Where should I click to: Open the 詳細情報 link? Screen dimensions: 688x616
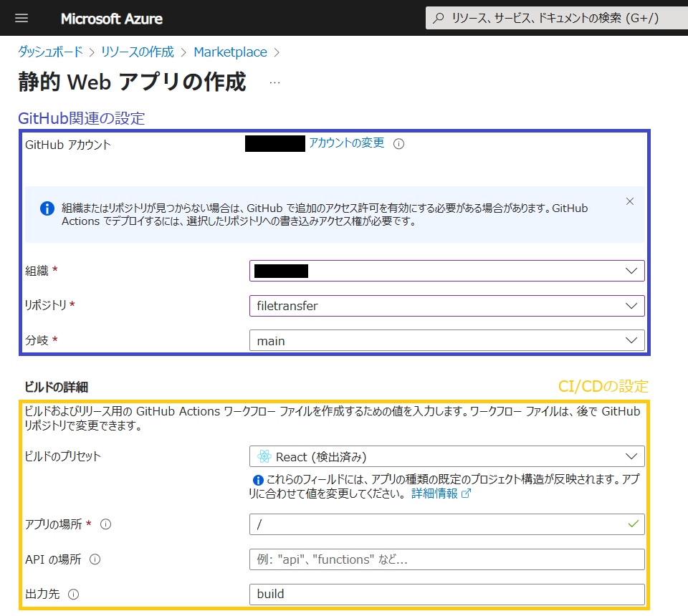pos(434,494)
